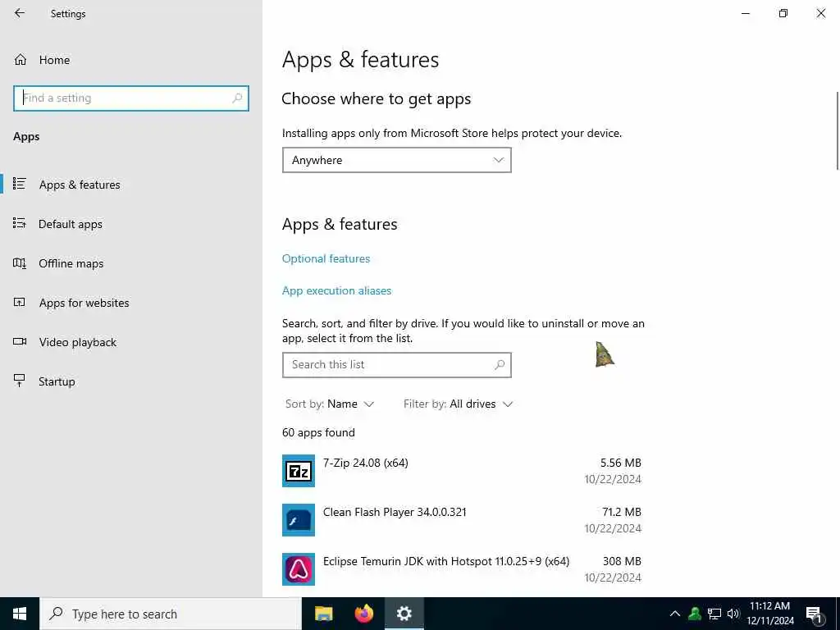
Task: Click the taskbar Type here to search box
Action: point(171,614)
